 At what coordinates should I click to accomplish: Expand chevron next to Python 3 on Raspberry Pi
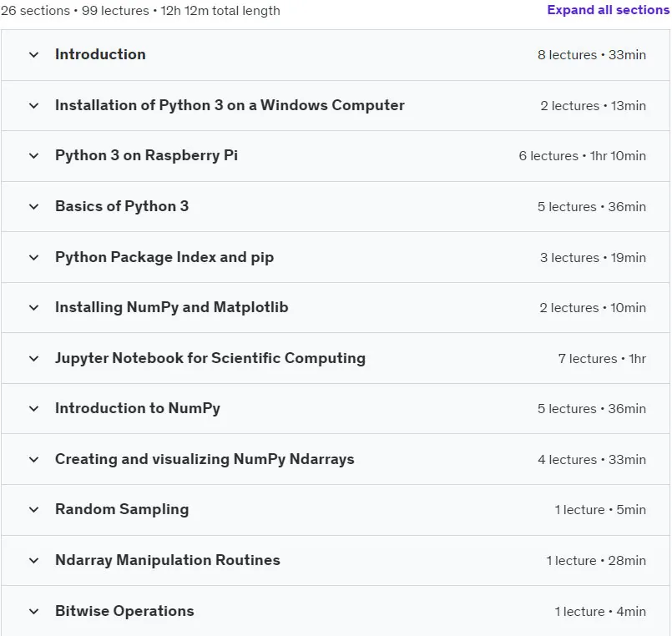click(34, 155)
